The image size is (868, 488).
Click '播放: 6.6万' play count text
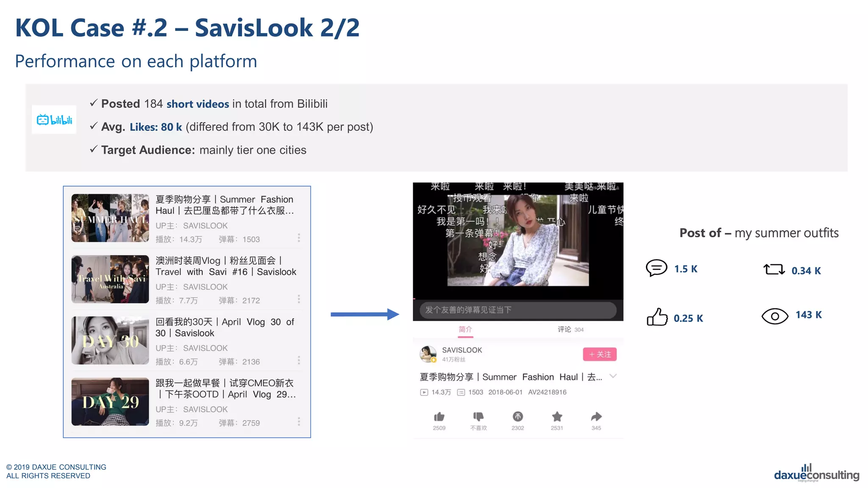(x=177, y=362)
